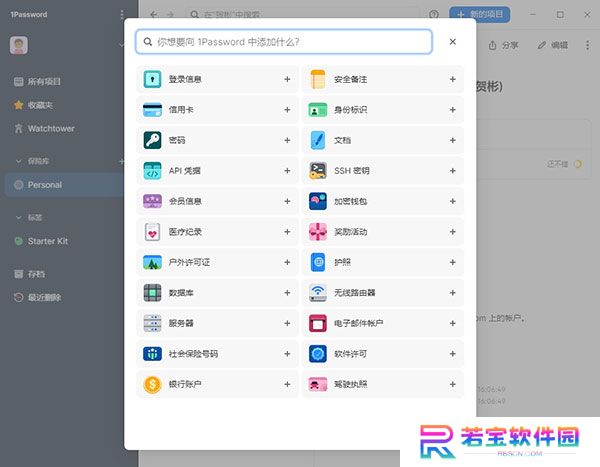Choose the 护照 passport icon
The width and height of the screenshot is (600, 467).
(x=318, y=262)
